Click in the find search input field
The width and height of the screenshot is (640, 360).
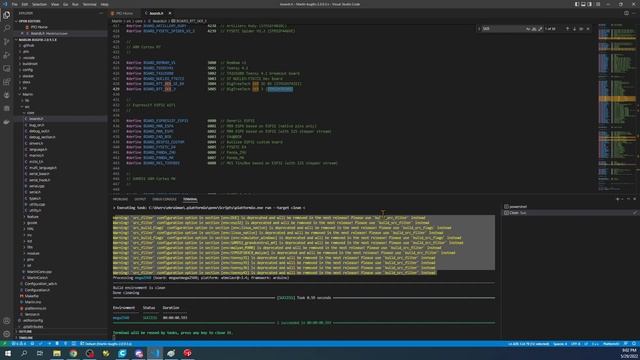504,29
